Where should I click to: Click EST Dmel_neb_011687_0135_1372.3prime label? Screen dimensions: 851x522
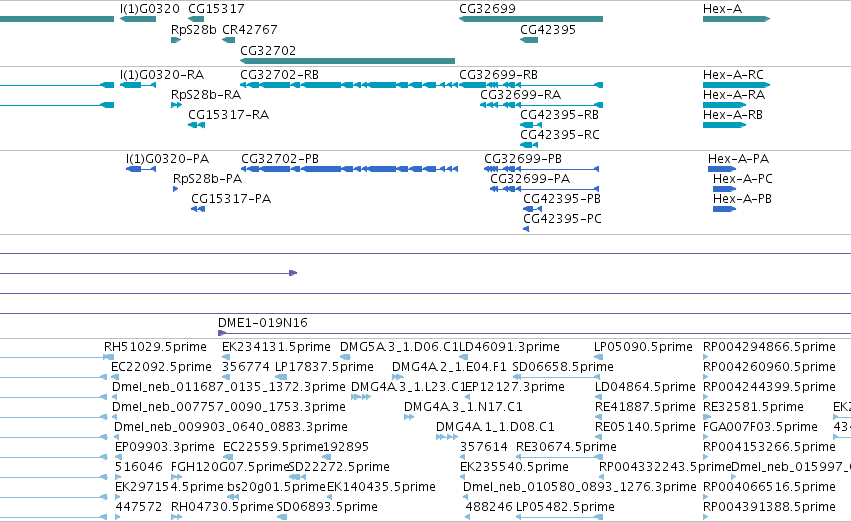coord(228,386)
